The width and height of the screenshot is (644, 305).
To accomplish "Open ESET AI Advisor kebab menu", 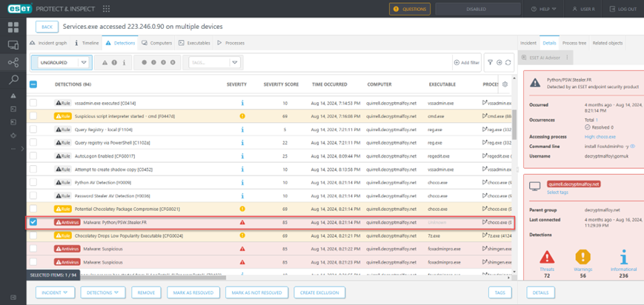I will point(567,57).
